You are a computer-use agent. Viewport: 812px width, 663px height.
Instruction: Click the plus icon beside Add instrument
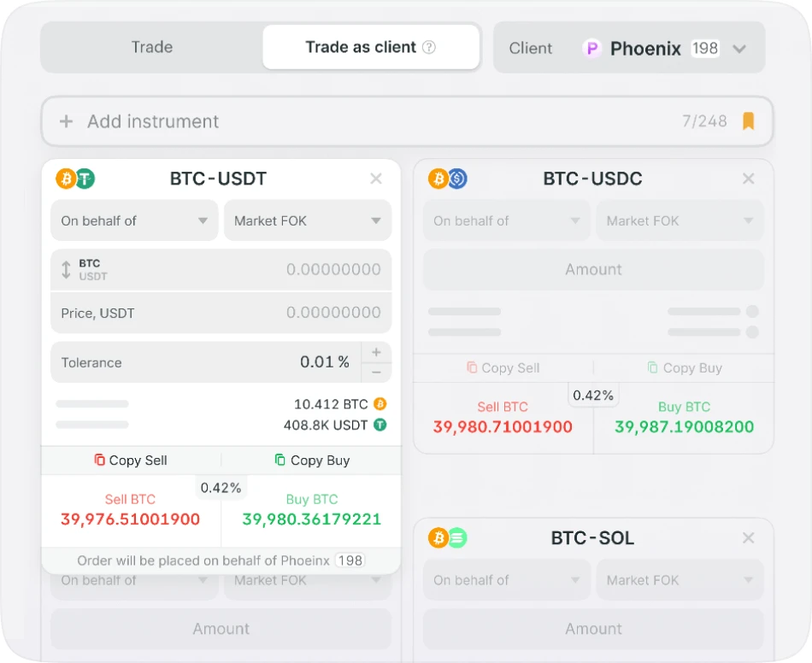click(66, 121)
